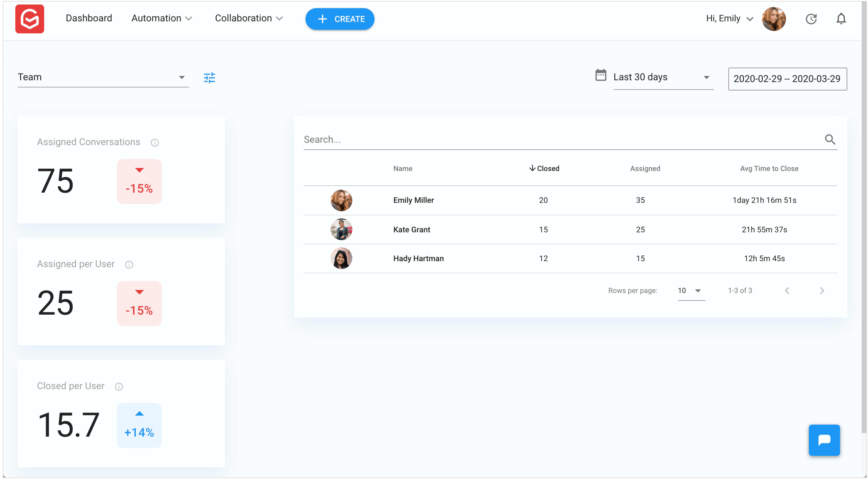Click the search magnifier icon
Image resolution: width=868 pixels, height=479 pixels.
[x=830, y=139]
